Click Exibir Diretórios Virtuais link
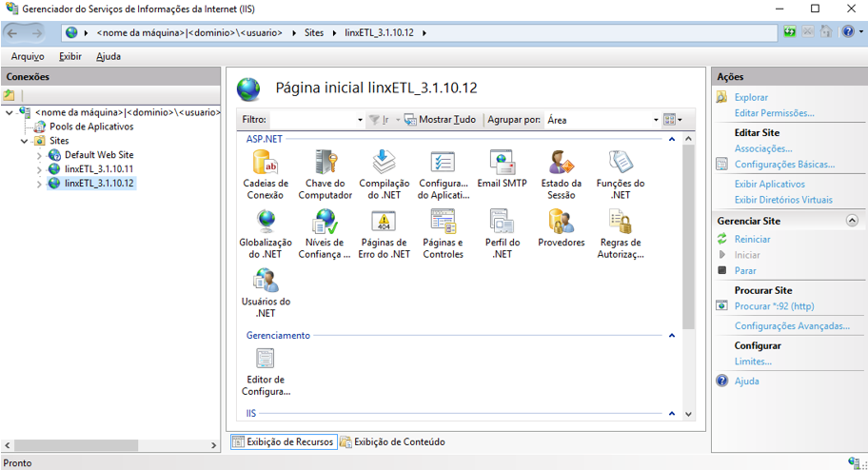 pyautogui.click(x=783, y=200)
